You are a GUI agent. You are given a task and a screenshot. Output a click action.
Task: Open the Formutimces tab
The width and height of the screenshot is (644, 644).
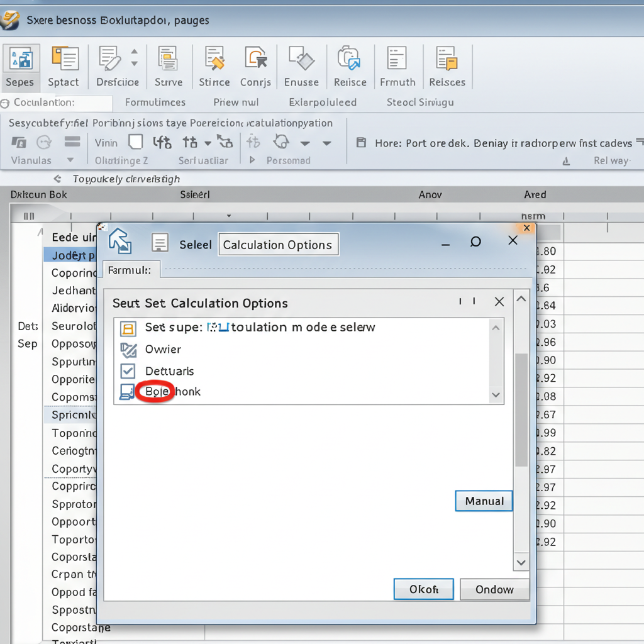pos(155,103)
